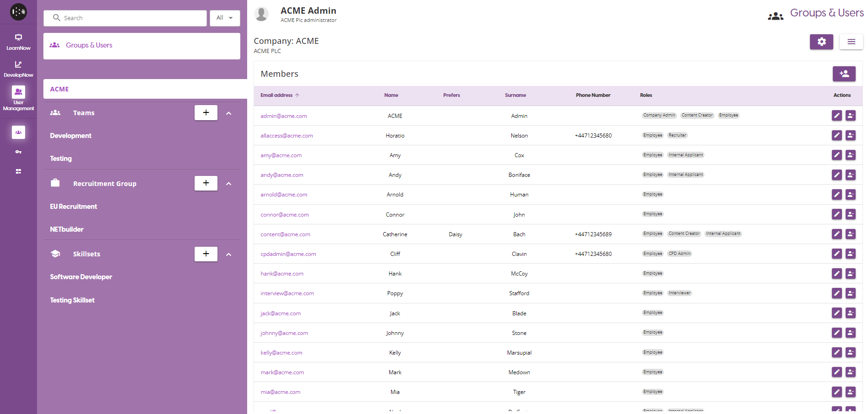Screen dimensions: 868x414
Task: Edit the admin@acme.com user row
Action: [x=836, y=116]
